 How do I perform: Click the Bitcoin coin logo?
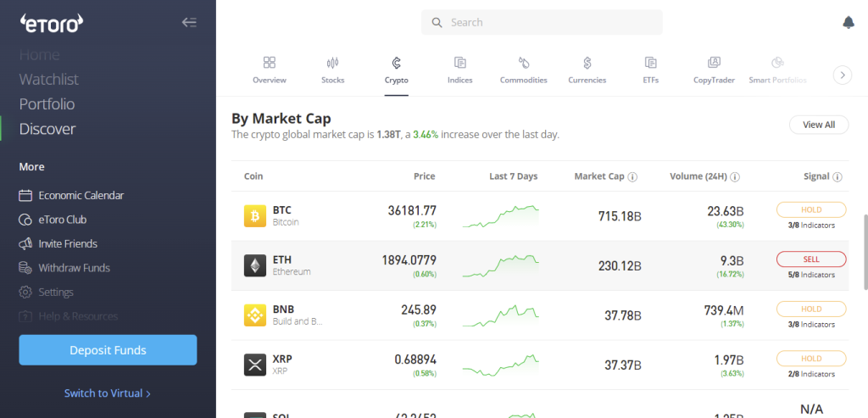[x=255, y=216]
